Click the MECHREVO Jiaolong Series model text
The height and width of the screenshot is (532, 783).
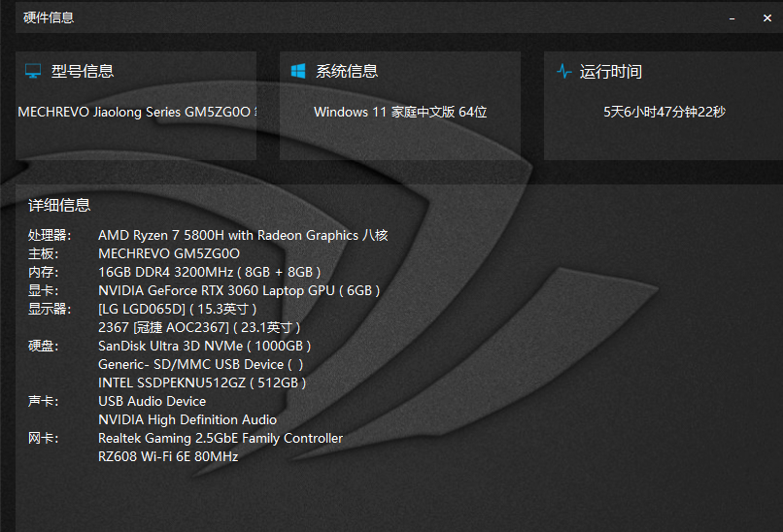(137, 112)
